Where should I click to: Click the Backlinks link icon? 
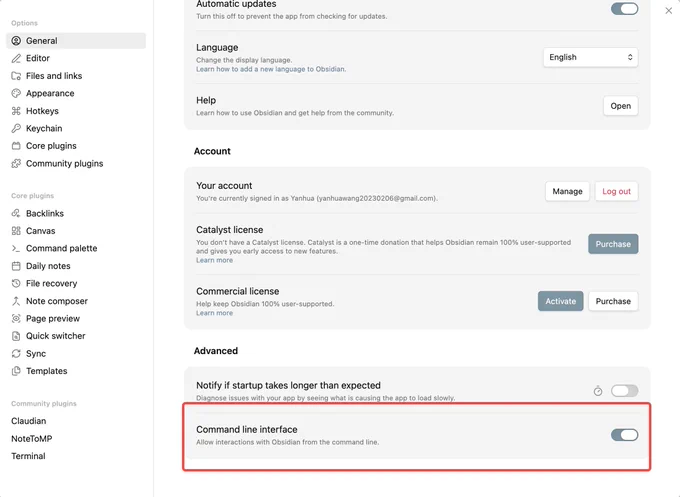16,213
